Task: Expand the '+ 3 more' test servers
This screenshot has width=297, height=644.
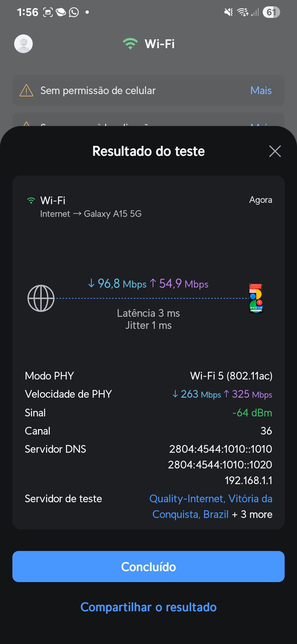Action: [x=252, y=514]
